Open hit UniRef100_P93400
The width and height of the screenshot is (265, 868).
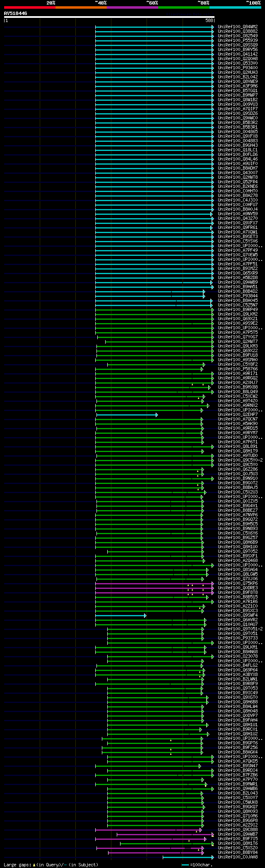238,68
